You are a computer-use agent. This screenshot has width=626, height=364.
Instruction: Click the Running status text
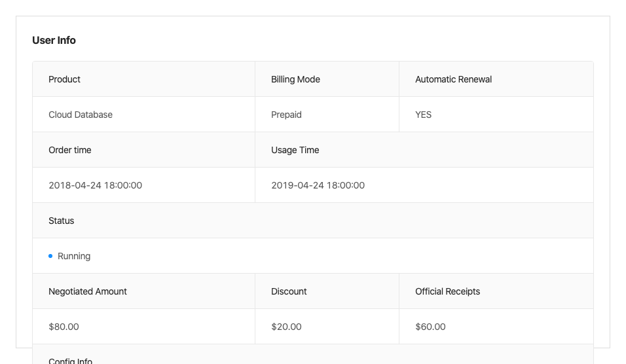tap(74, 256)
